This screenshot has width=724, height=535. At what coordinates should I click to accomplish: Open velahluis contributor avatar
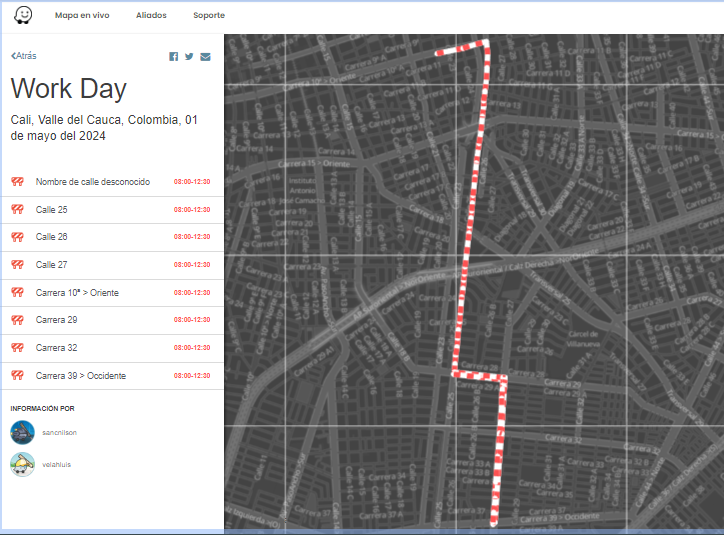pyautogui.click(x=23, y=464)
